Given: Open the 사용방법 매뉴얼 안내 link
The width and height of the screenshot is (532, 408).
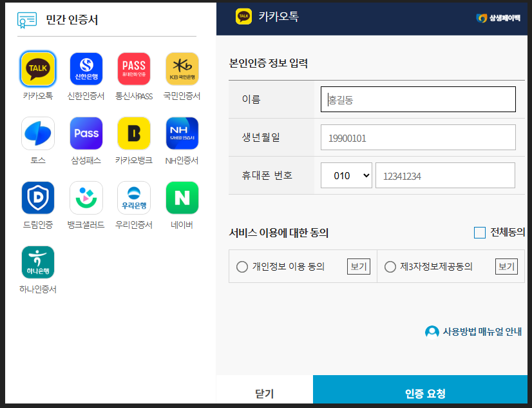Looking at the screenshot, I should click(473, 332).
